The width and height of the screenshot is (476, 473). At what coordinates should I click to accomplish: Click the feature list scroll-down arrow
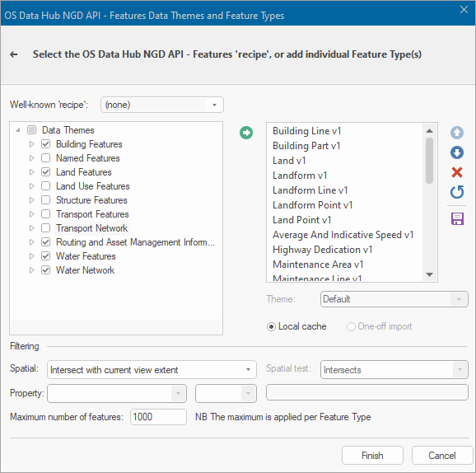point(429,274)
